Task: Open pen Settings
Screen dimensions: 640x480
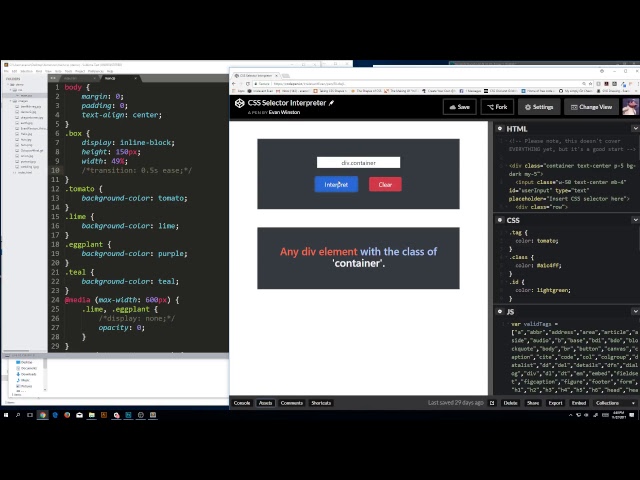Action: (x=539, y=107)
